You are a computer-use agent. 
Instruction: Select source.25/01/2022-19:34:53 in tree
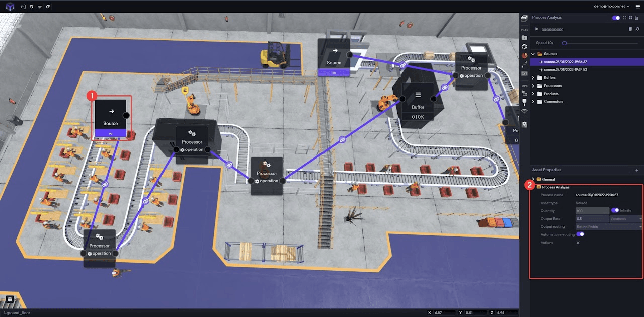tap(565, 69)
